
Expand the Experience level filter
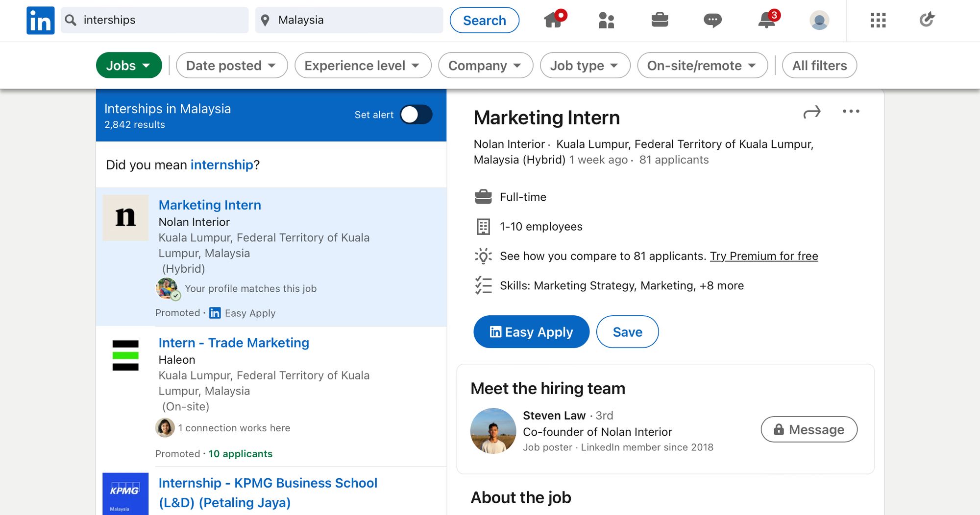click(x=363, y=65)
